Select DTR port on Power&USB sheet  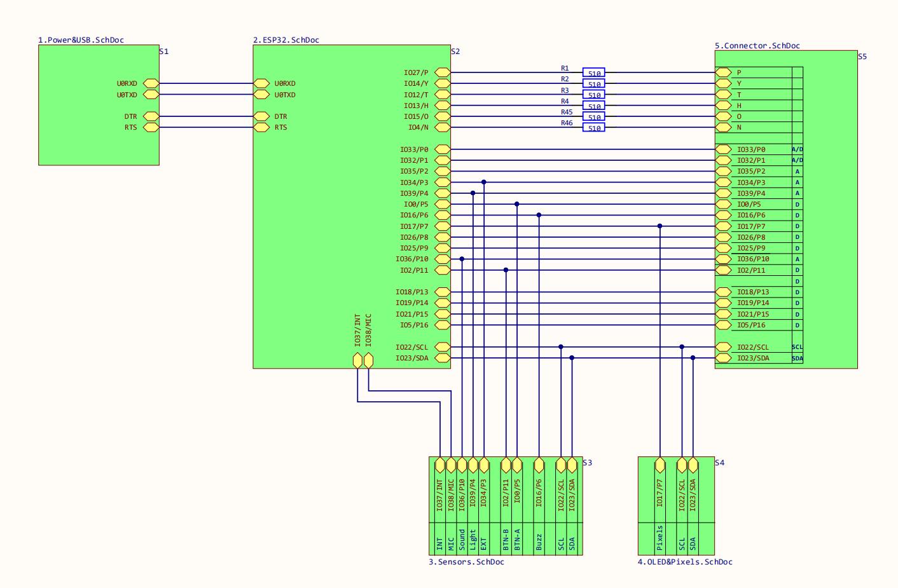pos(151,116)
